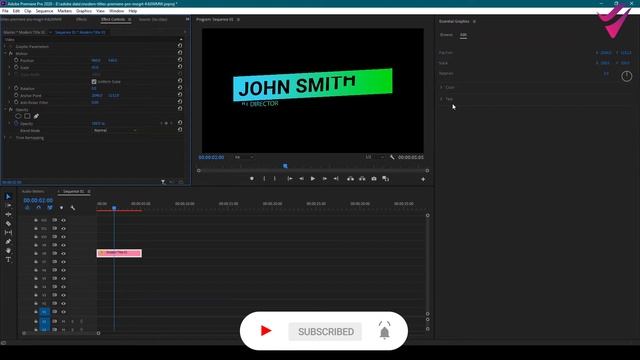Click the Effect Controls filter icon
This screenshot has width=640, height=360.
(163, 182)
